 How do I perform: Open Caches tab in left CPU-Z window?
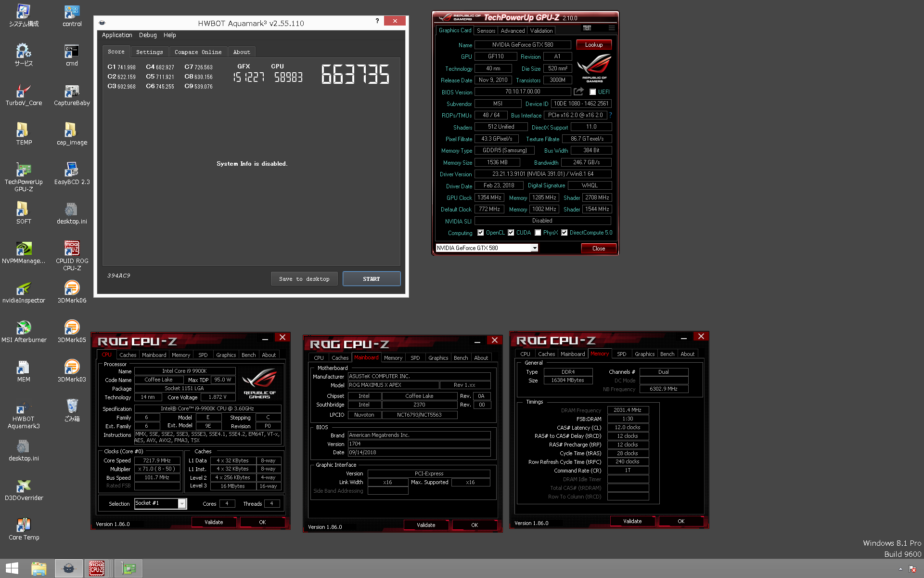tap(128, 355)
